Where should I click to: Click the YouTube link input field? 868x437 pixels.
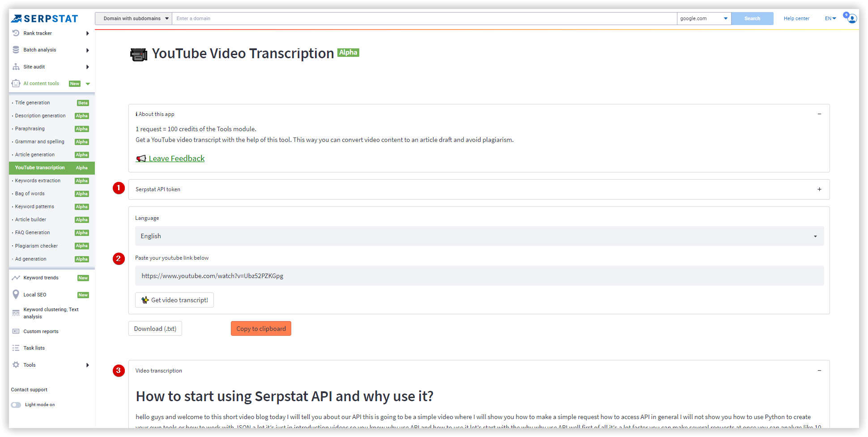pos(479,276)
